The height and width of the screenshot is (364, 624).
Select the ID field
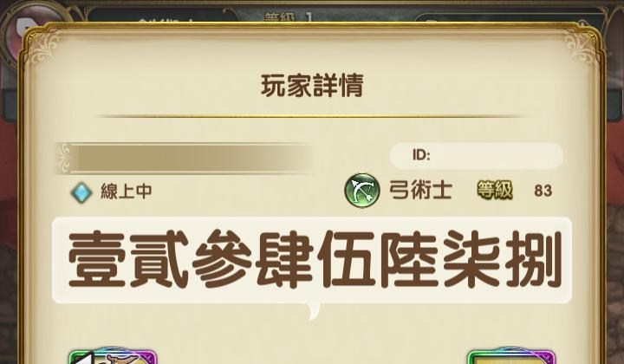click(477, 155)
